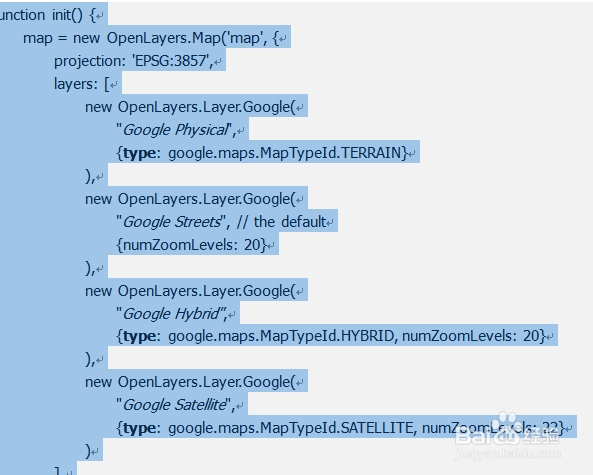Click the italic string "Google Physical"
This screenshot has width=593, height=475.
tap(175, 130)
